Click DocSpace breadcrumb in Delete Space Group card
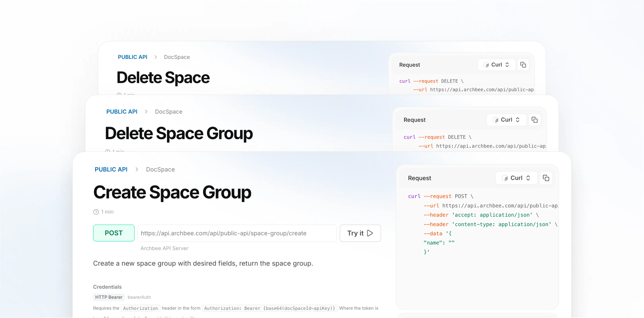The width and height of the screenshot is (644, 318). click(169, 111)
